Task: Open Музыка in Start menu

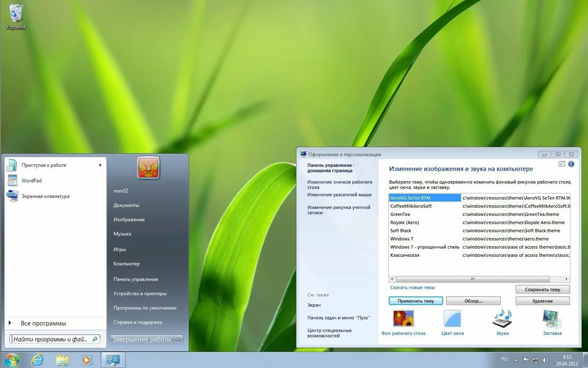Action: (x=122, y=234)
